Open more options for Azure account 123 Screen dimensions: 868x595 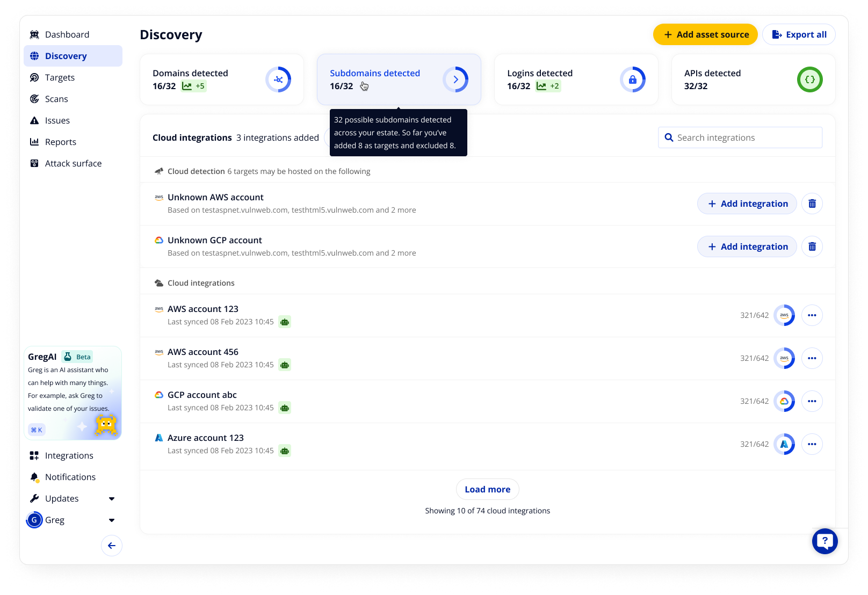(x=812, y=444)
